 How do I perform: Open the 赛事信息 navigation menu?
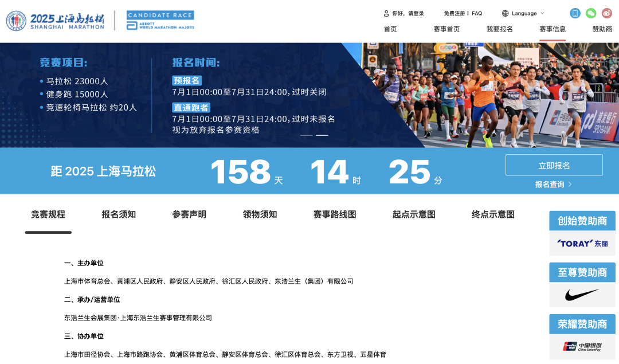click(x=552, y=29)
